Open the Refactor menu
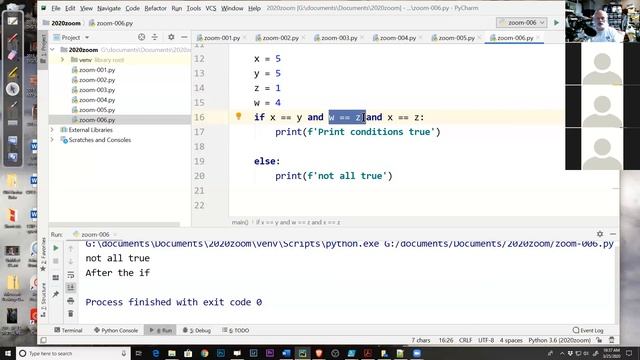Image resolution: width=640 pixels, height=360 pixels. (x=155, y=8)
